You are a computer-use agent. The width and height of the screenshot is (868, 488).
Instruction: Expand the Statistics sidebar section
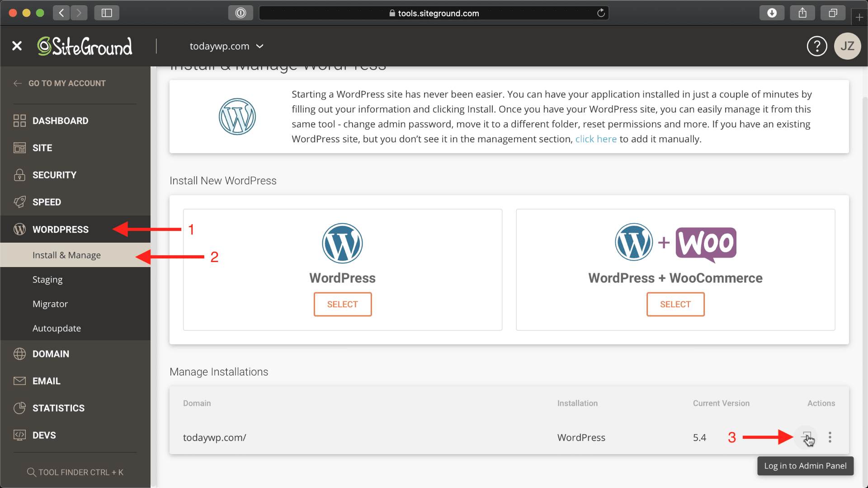[x=75, y=408]
